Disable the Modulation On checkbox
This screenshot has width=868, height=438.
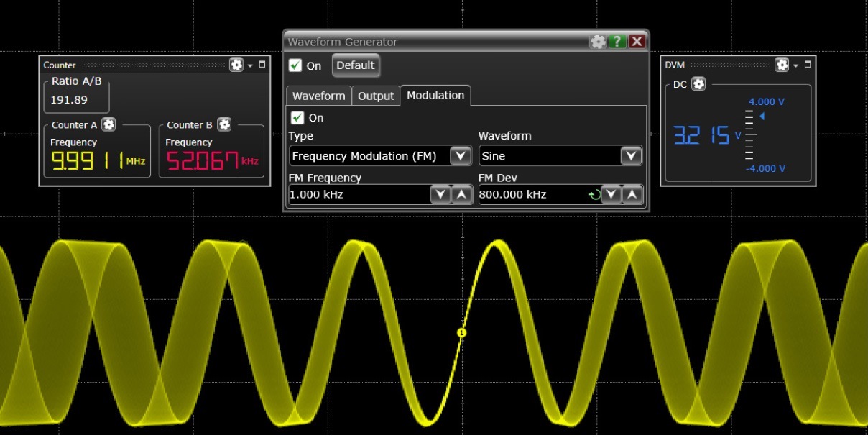(x=297, y=117)
